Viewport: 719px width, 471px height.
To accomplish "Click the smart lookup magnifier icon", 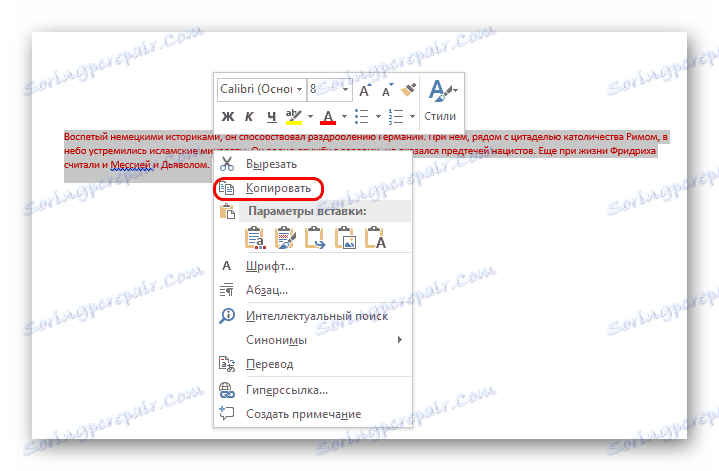I will pos(227,316).
